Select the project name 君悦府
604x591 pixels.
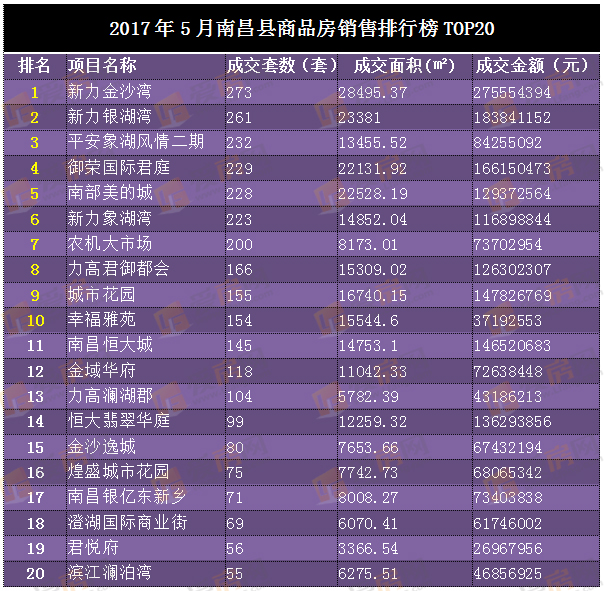point(93,548)
